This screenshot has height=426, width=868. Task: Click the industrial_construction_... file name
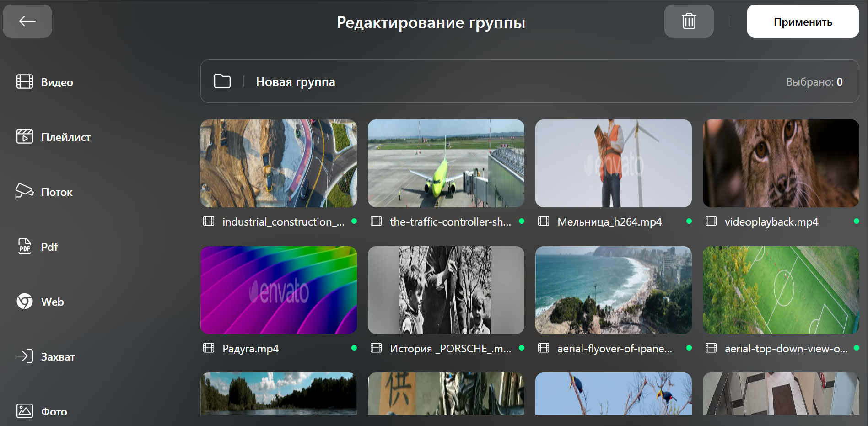tap(284, 222)
